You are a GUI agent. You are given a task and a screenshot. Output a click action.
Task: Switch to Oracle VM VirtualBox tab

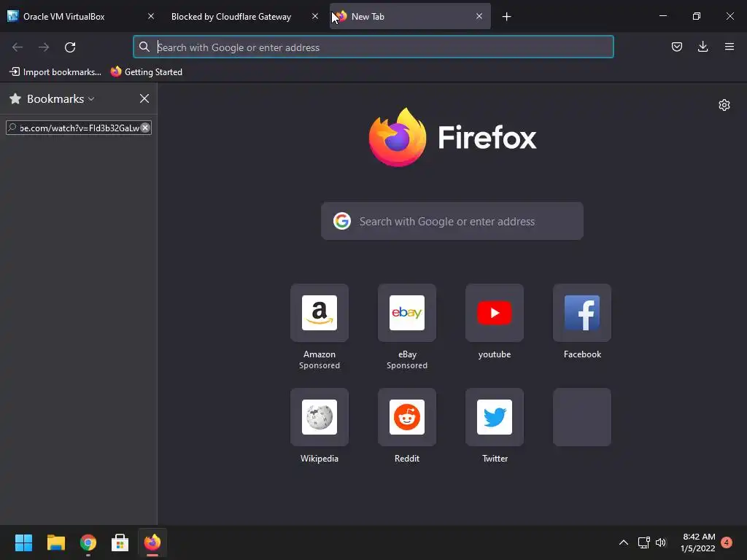pos(81,16)
